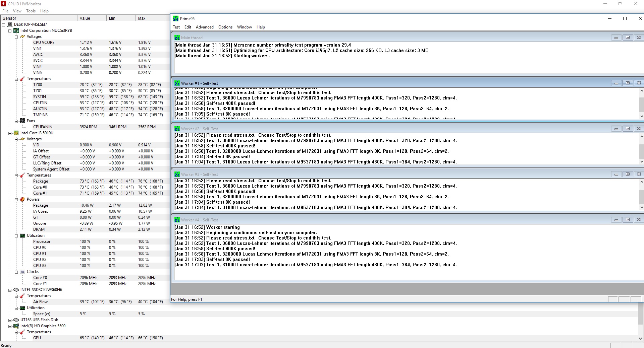Click the Min column header
Screen dimensions: 644x348
tap(121, 18)
